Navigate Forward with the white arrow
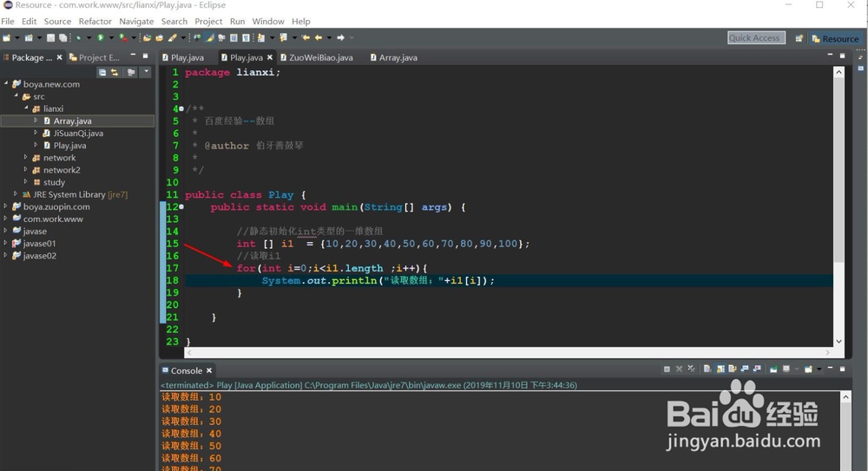The width and height of the screenshot is (868, 471). point(340,38)
